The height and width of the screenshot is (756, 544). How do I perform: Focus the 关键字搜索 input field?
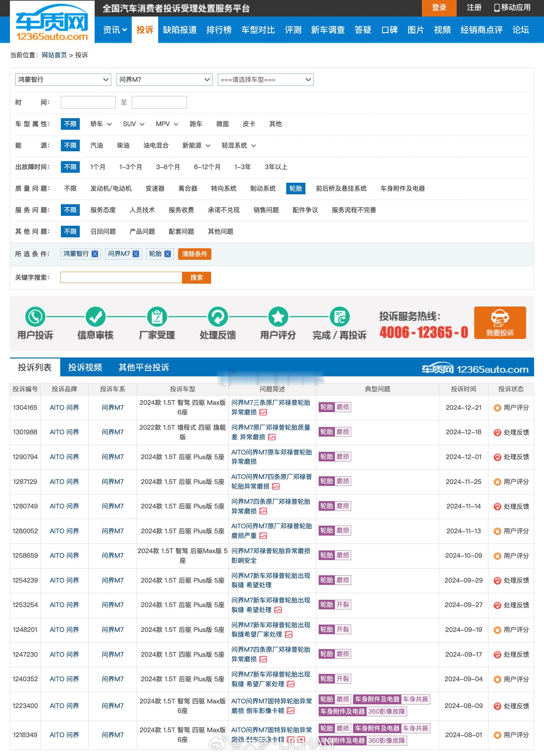pos(121,278)
